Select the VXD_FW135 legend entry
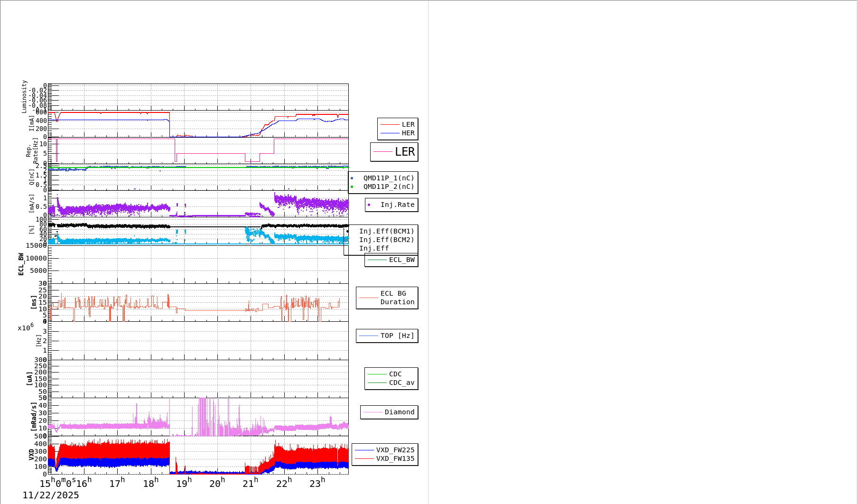The image size is (857, 504). (395, 459)
